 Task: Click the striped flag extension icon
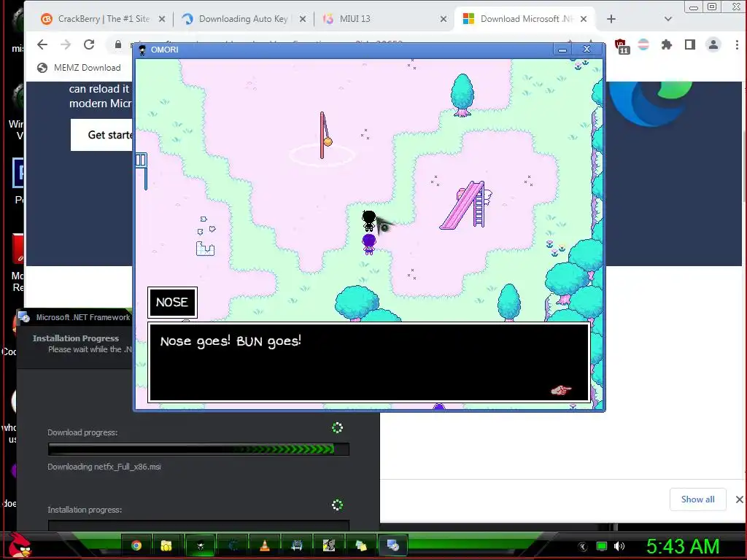point(643,44)
